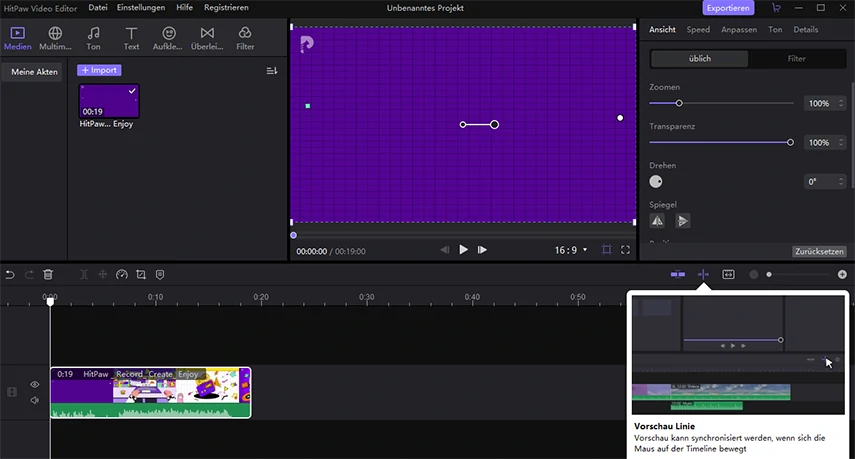Click the Zoomen slider handle
This screenshot has height=459, width=855.
click(679, 103)
